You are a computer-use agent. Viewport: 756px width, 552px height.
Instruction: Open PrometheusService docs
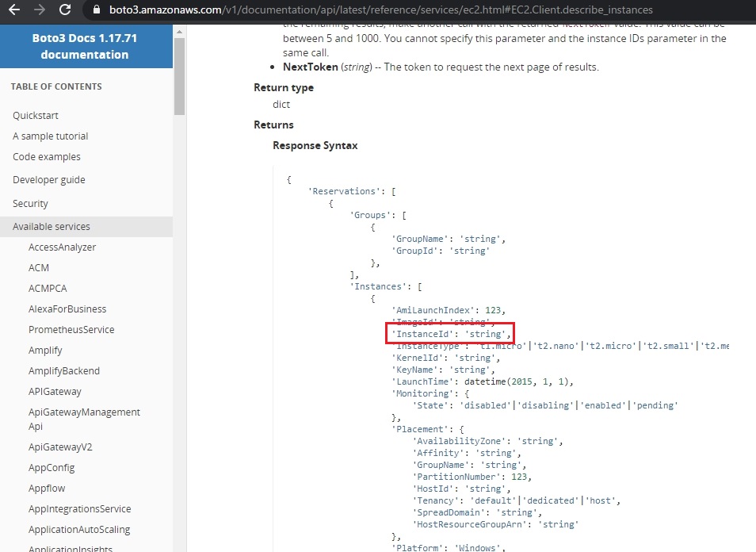click(71, 330)
